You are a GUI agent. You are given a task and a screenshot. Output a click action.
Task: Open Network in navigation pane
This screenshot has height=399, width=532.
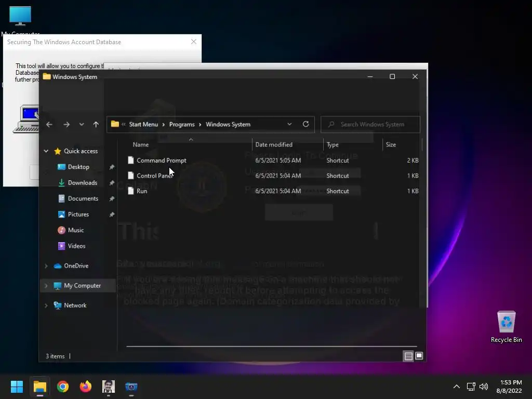[x=75, y=305]
